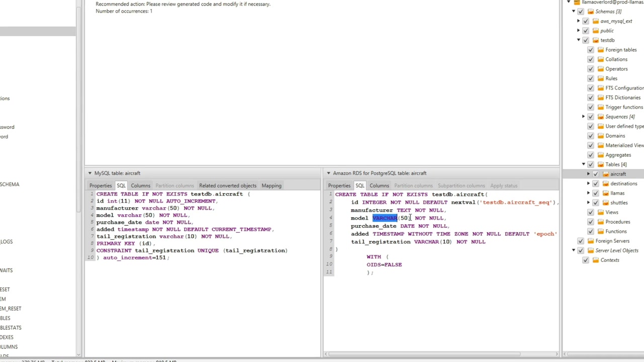The image size is (644, 362).
Task: Click the Trigger functions folder icon
Action: [601, 107]
